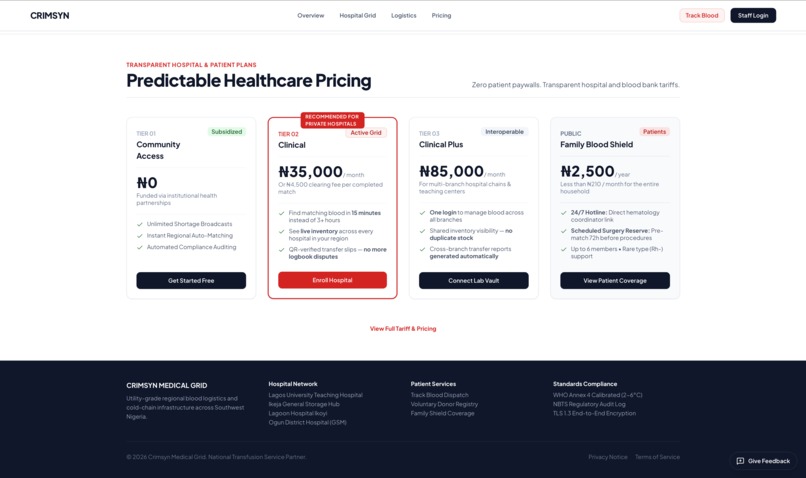Viewport: 806px width, 478px height.
Task: Click checkmark next to QR-verified transfer slips
Action: (x=281, y=250)
